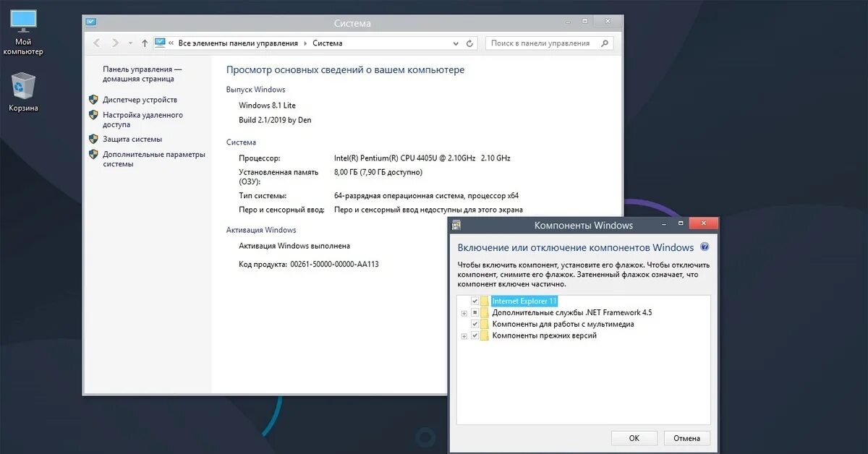Click the 64-разрядная операционная система text

(x=426, y=195)
